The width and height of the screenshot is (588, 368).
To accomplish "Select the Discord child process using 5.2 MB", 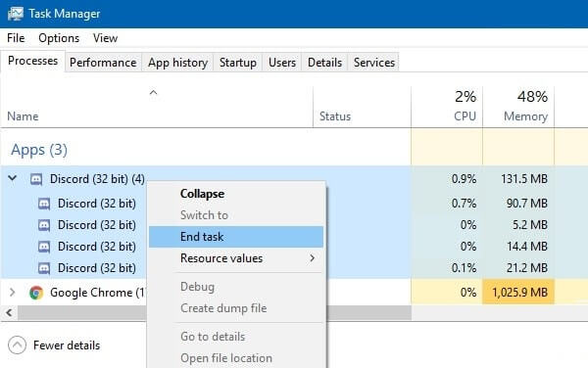I will (x=97, y=225).
